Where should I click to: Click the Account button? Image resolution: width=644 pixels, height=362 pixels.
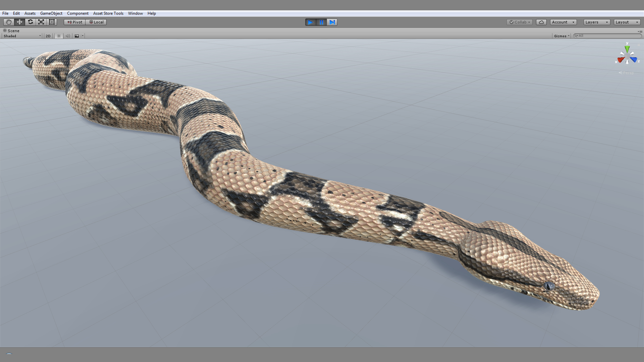tap(563, 22)
